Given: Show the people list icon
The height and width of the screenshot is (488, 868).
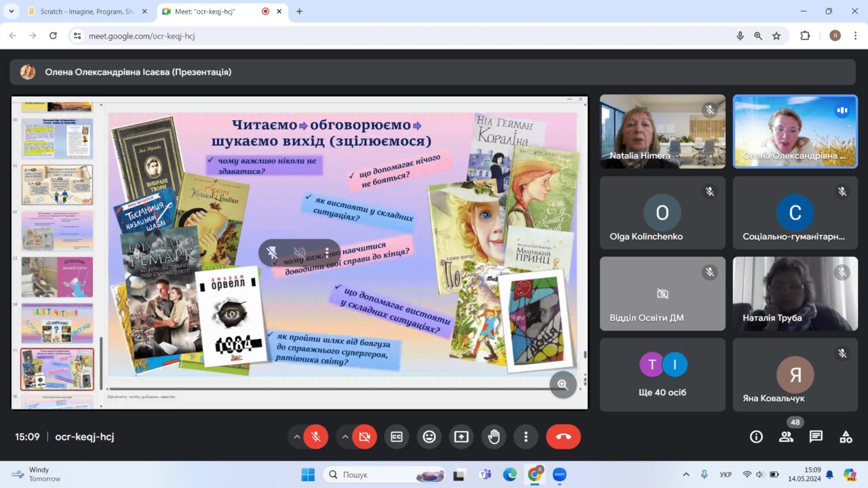Looking at the screenshot, I should [786, 437].
